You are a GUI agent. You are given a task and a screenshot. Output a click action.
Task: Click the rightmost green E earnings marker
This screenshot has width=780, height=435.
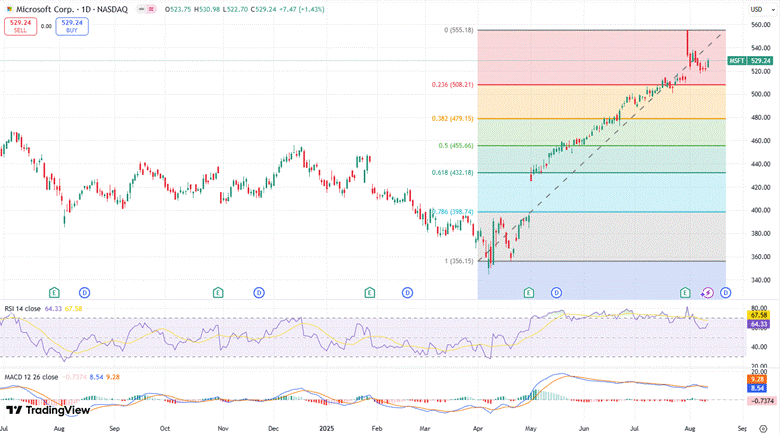pos(685,292)
